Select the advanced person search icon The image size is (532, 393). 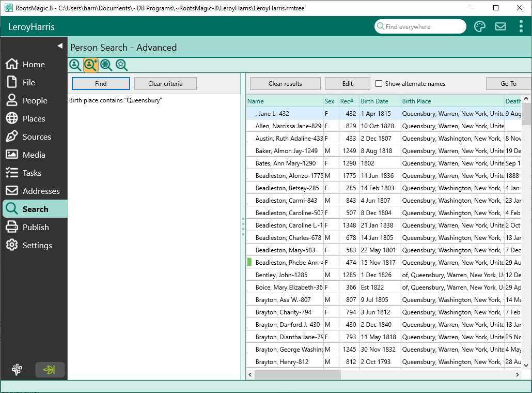tap(91, 65)
